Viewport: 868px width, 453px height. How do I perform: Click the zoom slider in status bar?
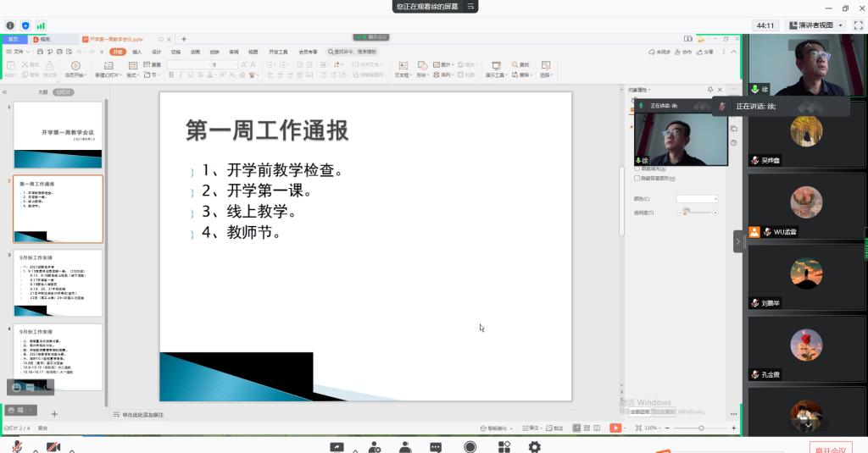[700, 428]
